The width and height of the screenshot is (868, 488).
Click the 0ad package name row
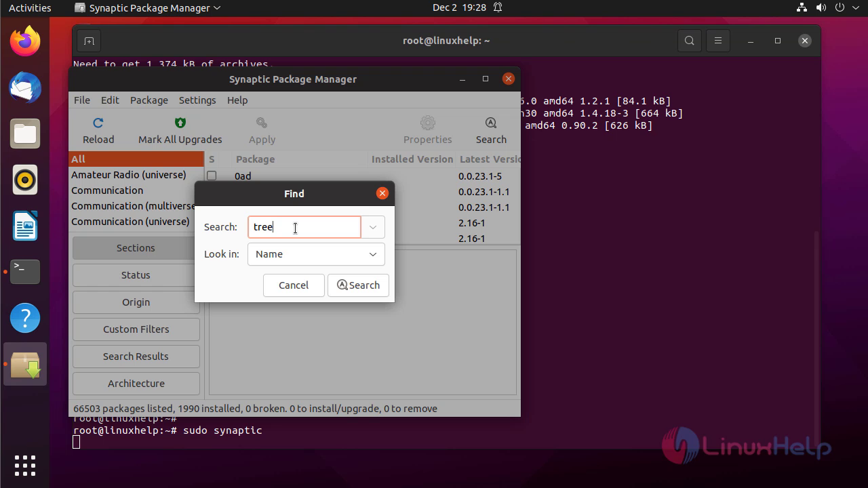tap(243, 176)
